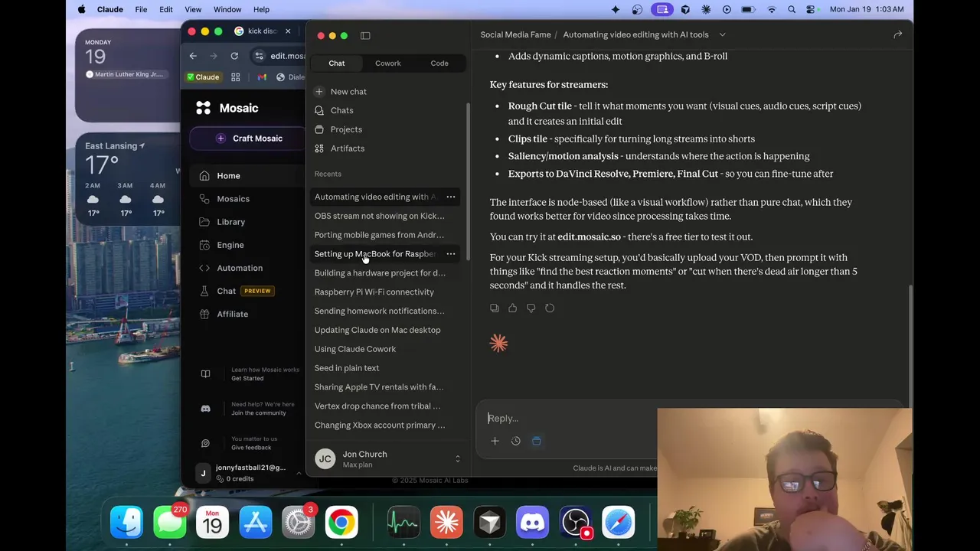980x551 pixels.
Task: Open Messages from the Dock
Action: click(170, 523)
